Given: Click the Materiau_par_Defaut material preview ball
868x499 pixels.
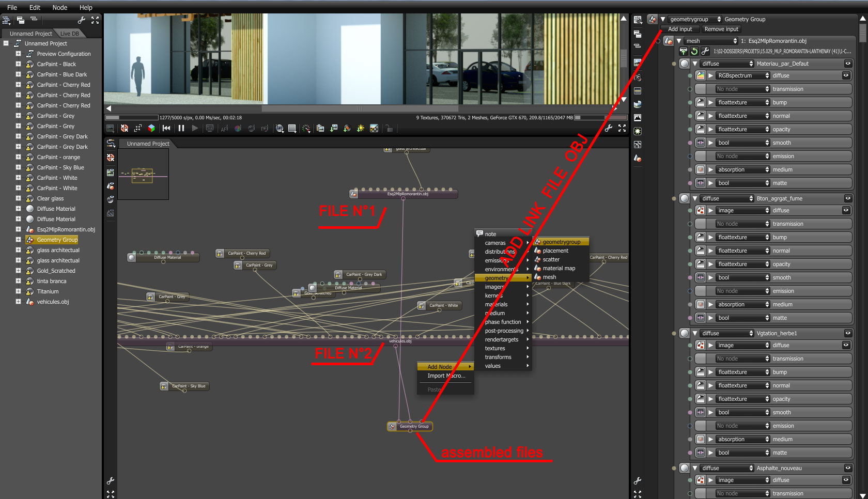Looking at the screenshot, I should tap(685, 64).
